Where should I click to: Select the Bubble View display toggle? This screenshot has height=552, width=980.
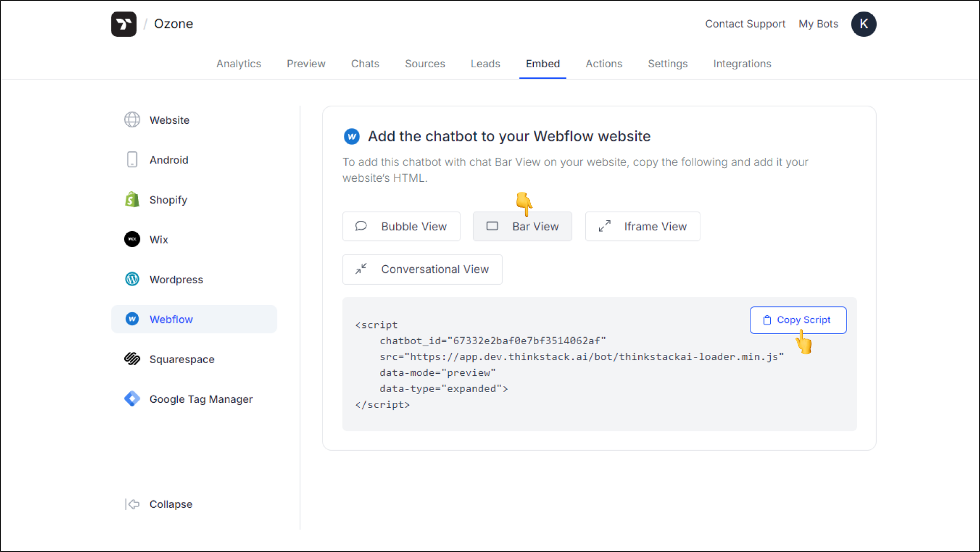pos(401,226)
